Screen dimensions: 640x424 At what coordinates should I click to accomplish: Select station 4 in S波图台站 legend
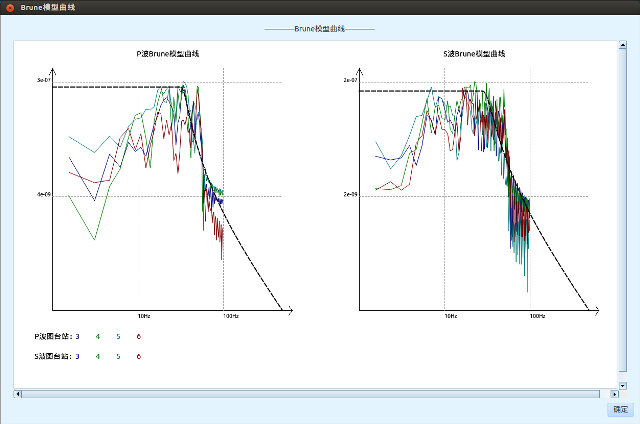tap(98, 356)
